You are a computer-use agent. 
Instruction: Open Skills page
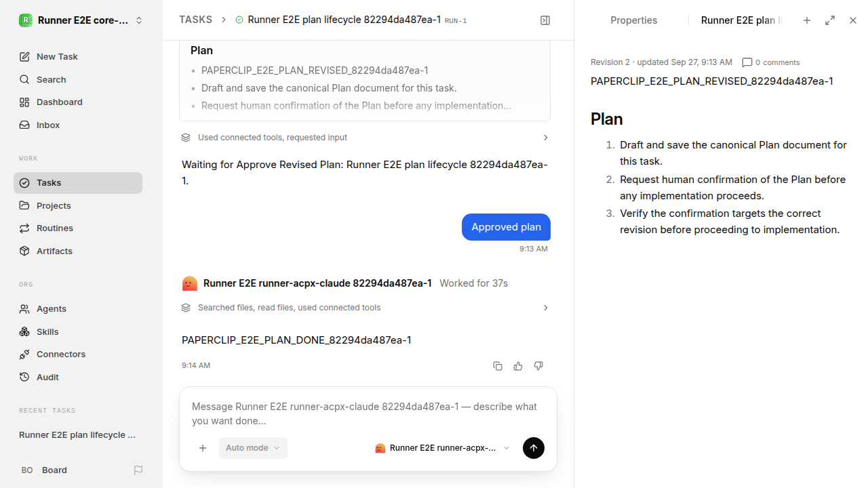pos(78,332)
